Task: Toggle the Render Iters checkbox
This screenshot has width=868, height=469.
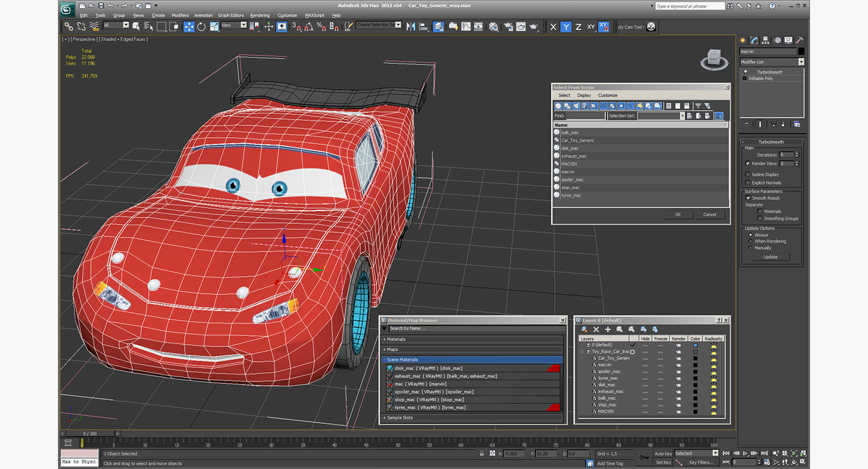Action: (x=748, y=164)
